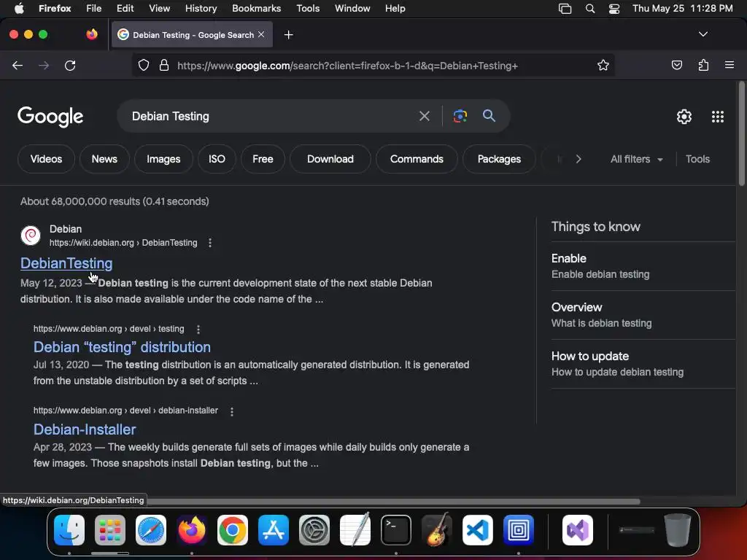Open the Firefox extensions menu

coord(703,65)
